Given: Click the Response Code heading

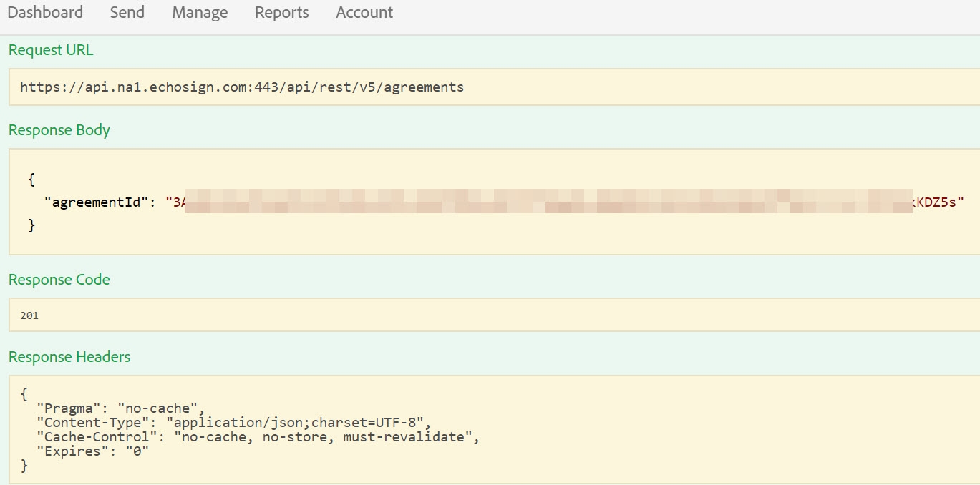Looking at the screenshot, I should point(59,280).
